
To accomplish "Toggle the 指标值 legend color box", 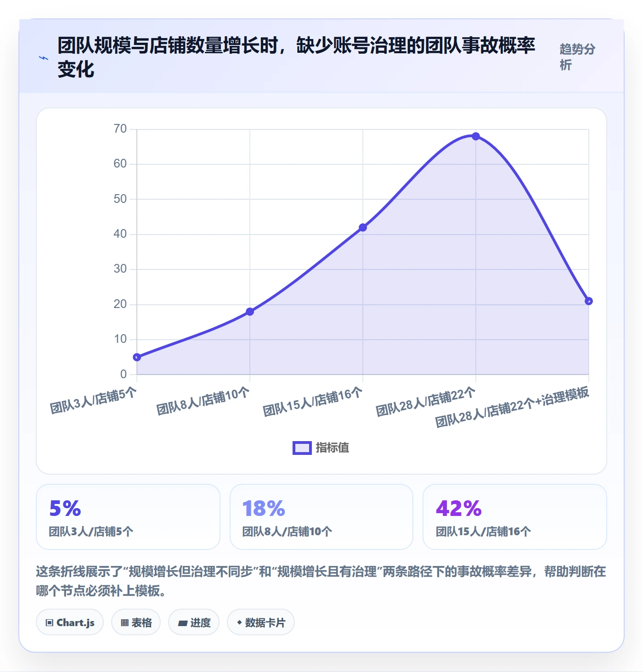I will click(302, 448).
